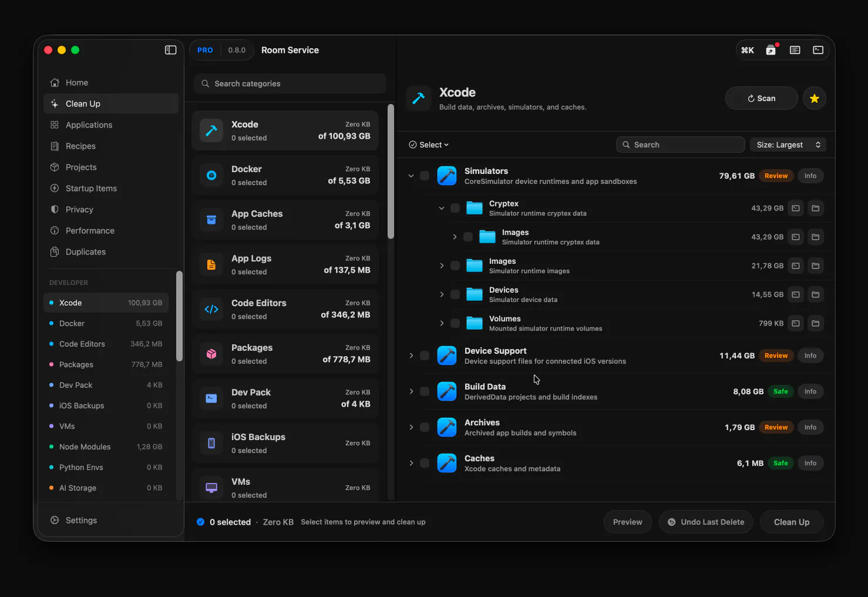Select Node Modules in the Developer list
Viewport: 868px width, 597px height.
pos(106,447)
